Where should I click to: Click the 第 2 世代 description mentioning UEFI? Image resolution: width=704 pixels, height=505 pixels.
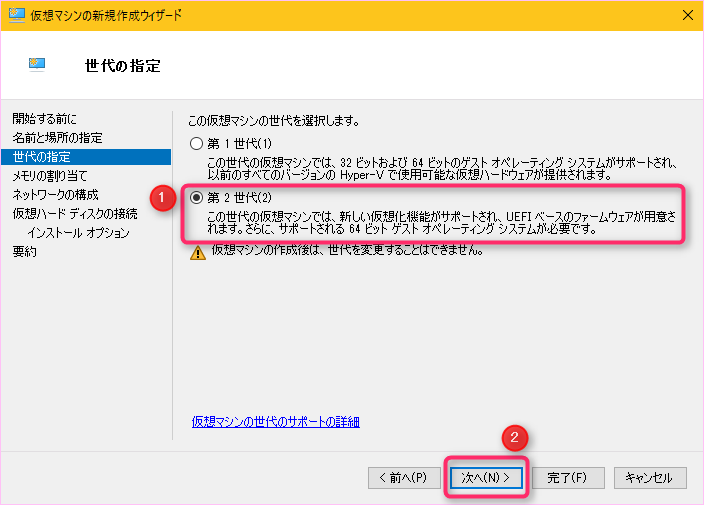click(x=442, y=223)
